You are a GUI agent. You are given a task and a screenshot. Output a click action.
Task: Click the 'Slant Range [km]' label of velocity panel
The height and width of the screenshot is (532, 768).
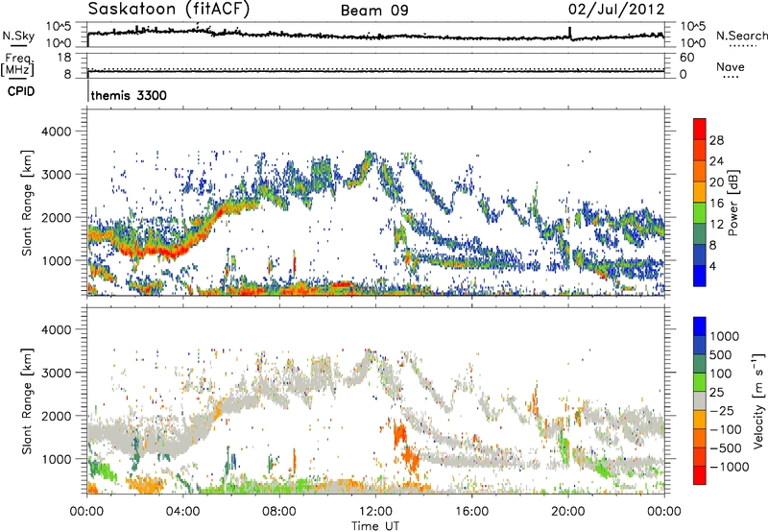click(27, 400)
